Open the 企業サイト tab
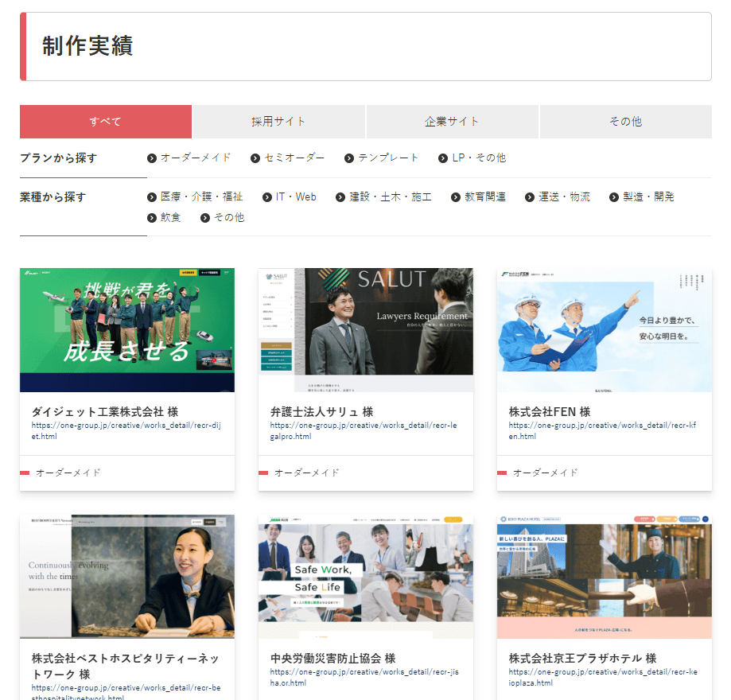This screenshot has height=700, width=731. (x=453, y=122)
